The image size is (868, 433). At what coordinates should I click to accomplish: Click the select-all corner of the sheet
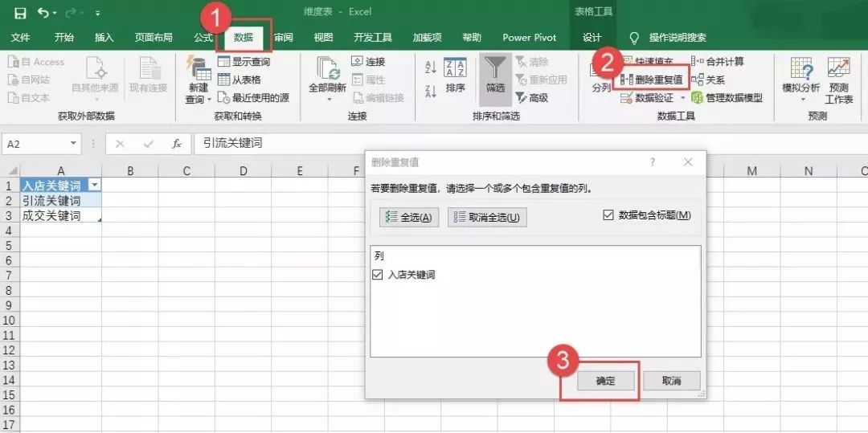[10, 171]
